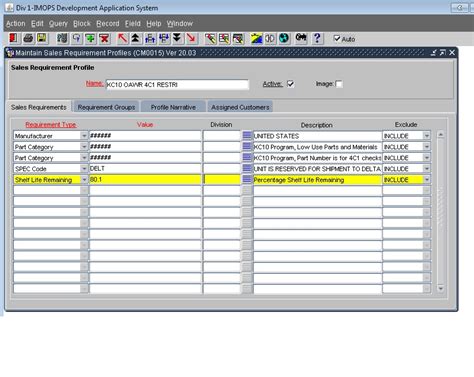This screenshot has height=377, width=474.
Task: Click the UNIT IS RESERVED FOR SHIPMENT description
Action: 317,168
